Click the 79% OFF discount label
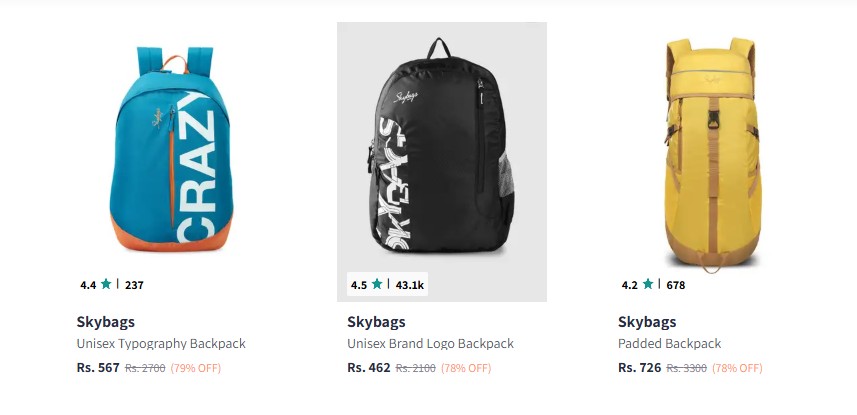The width and height of the screenshot is (857, 415). pos(196,368)
